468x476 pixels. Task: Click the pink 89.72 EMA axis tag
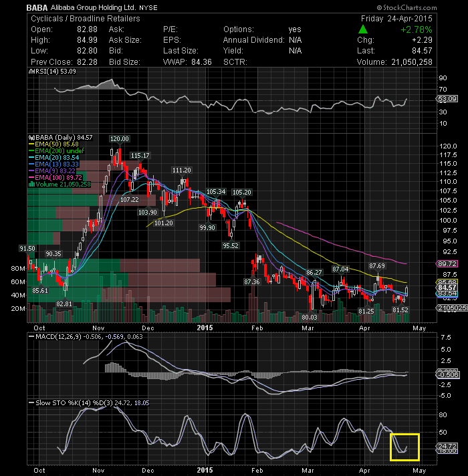tap(447, 264)
